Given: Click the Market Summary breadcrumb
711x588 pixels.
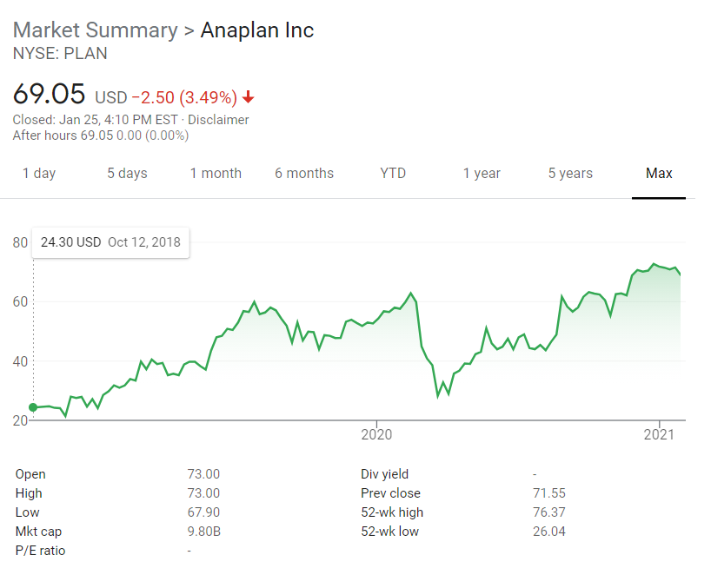Looking at the screenshot, I should coord(96,30).
